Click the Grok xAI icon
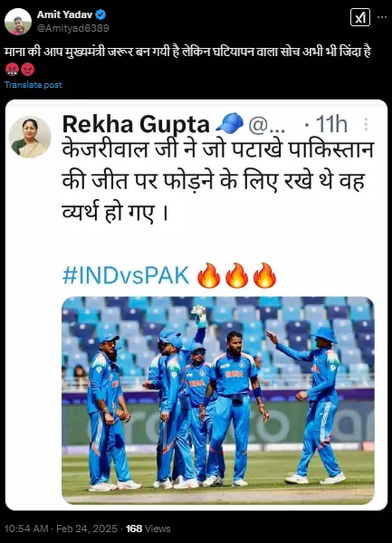This screenshot has height=543, width=392. pos(360,17)
